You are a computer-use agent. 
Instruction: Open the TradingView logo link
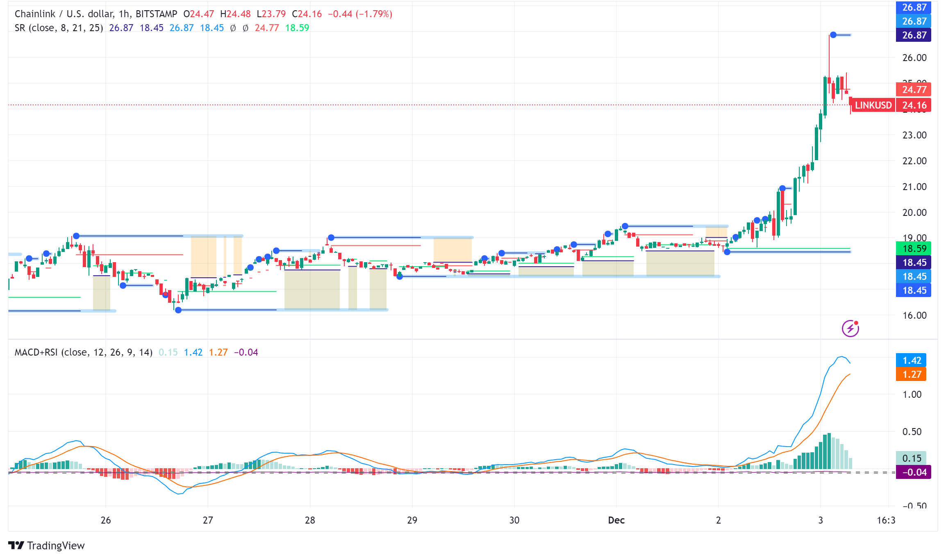[46, 546]
